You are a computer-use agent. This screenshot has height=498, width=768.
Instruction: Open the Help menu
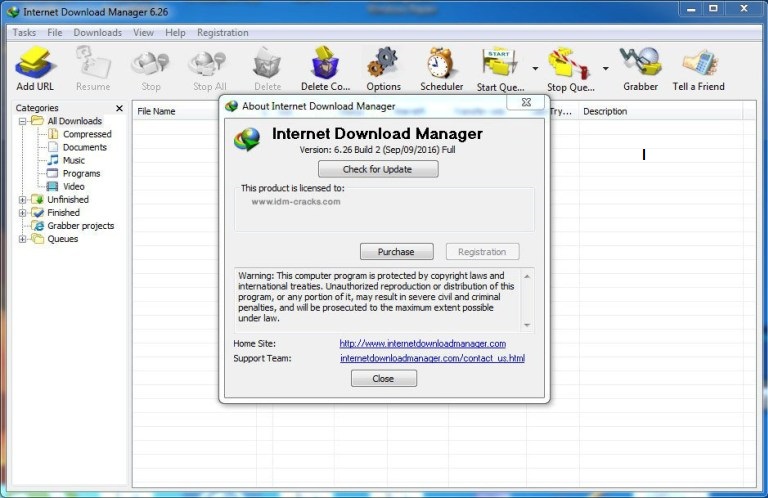[x=175, y=32]
